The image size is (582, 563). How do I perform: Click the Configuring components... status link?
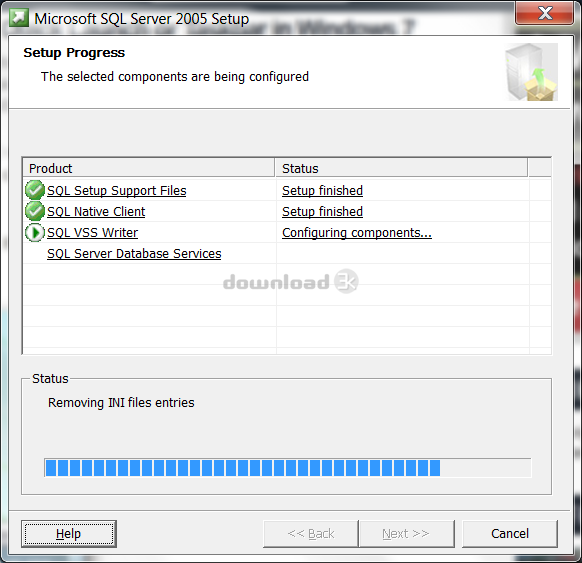point(357,233)
